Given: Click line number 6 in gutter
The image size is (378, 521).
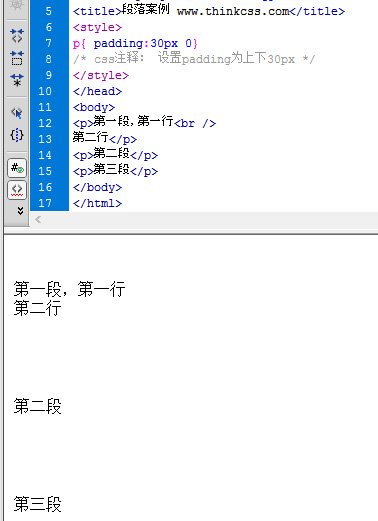Looking at the screenshot, I should [x=49, y=27].
